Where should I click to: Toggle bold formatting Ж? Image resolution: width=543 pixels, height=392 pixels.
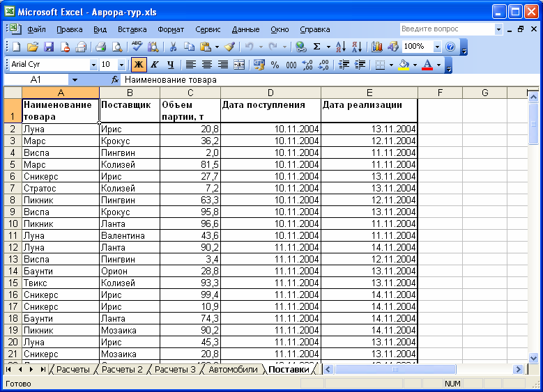coord(139,64)
